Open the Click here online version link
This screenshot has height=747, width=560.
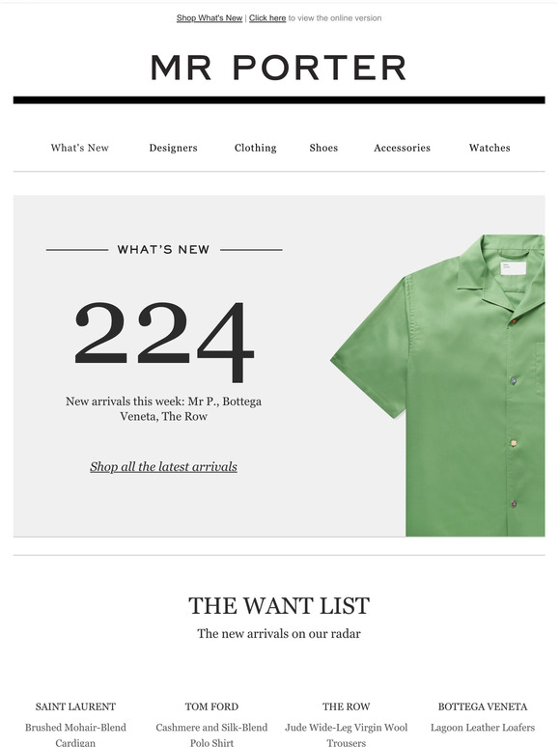267,18
